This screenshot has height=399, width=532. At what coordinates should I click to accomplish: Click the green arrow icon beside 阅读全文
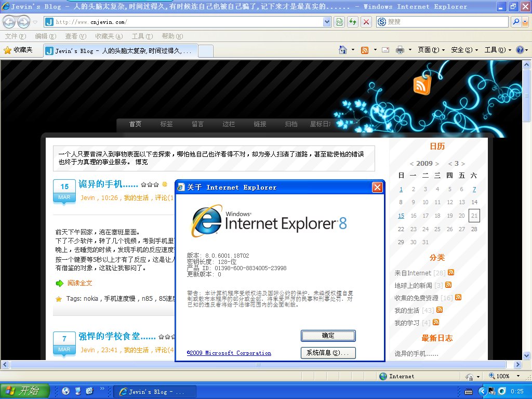60,283
